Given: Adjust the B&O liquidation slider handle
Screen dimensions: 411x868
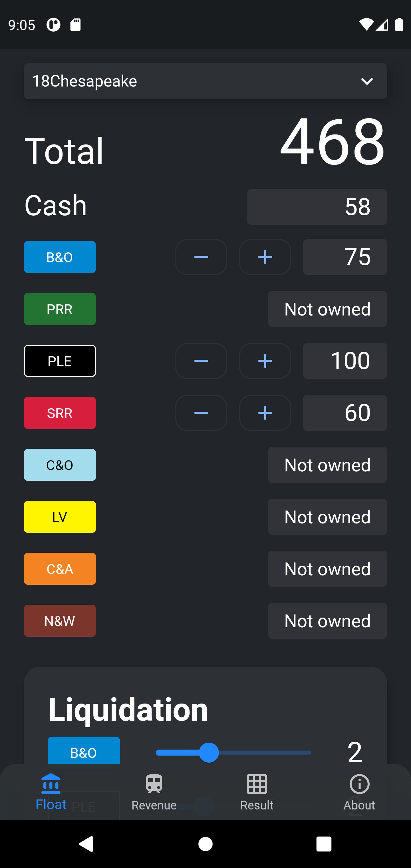Looking at the screenshot, I should [209, 752].
